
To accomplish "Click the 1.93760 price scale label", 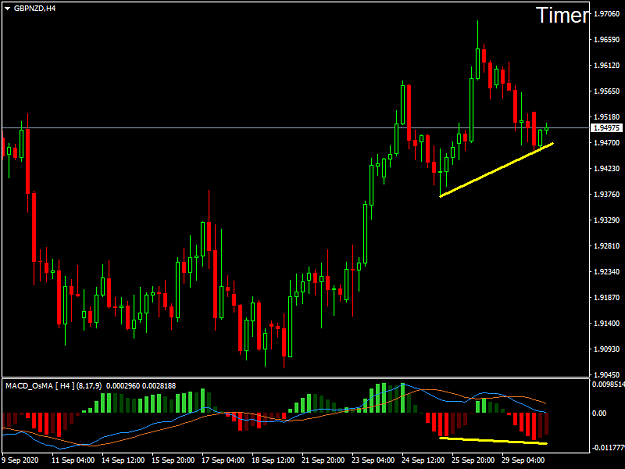I will pyautogui.click(x=607, y=194).
